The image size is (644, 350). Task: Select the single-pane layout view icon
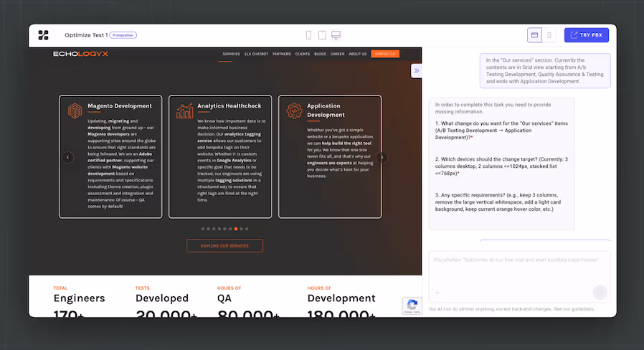(534, 35)
